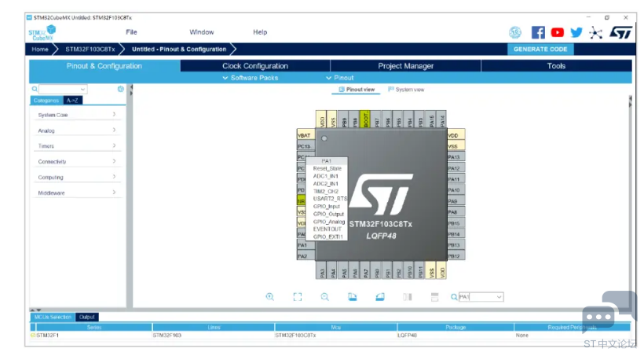Open the YouTube icon in header

pyautogui.click(x=557, y=32)
